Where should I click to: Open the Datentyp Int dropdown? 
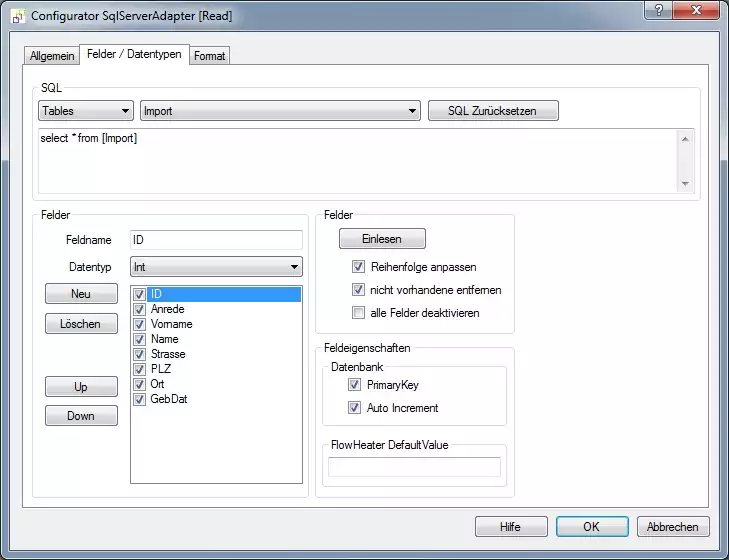(216, 267)
